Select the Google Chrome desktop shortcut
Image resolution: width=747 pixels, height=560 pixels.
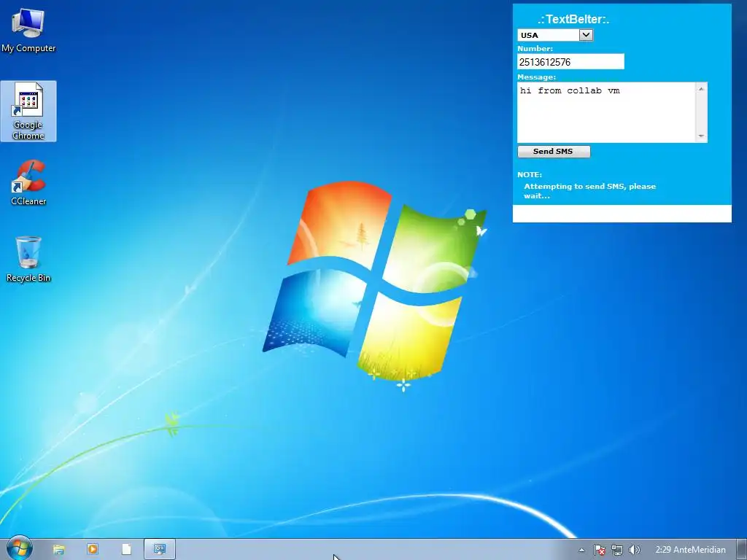click(x=28, y=111)
